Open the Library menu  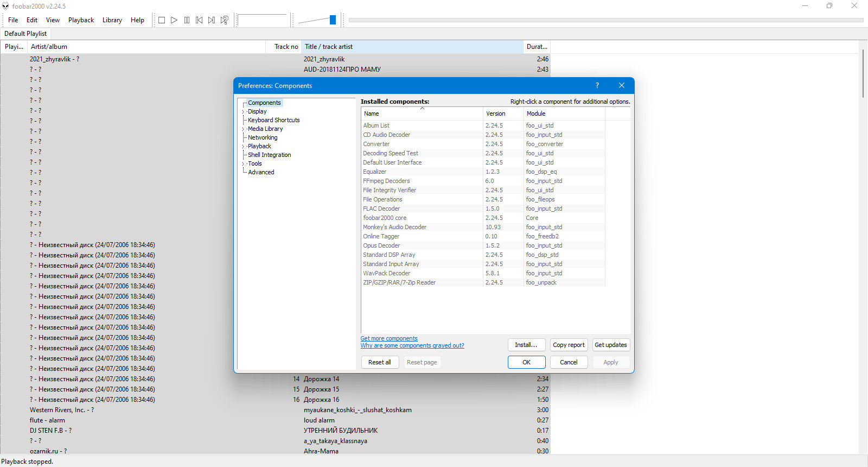(112, 20)
